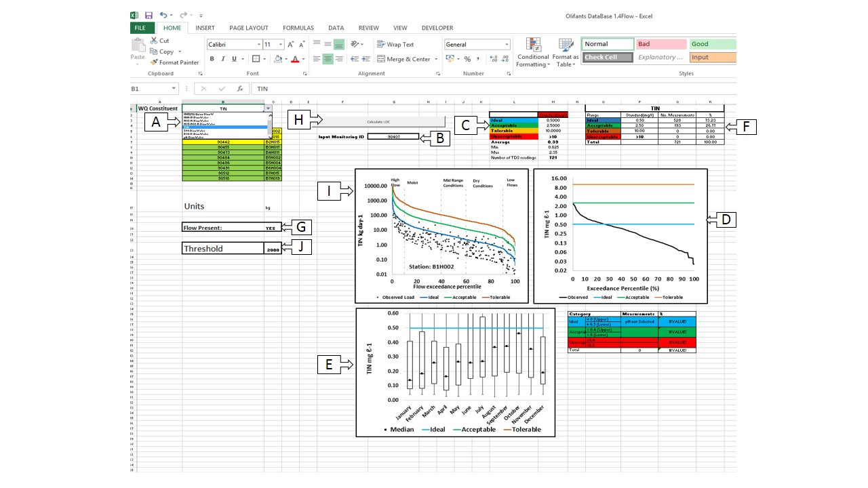Switch to the FORMULAS ribbon tab
The image size is (868, 488).
[298, 28]
